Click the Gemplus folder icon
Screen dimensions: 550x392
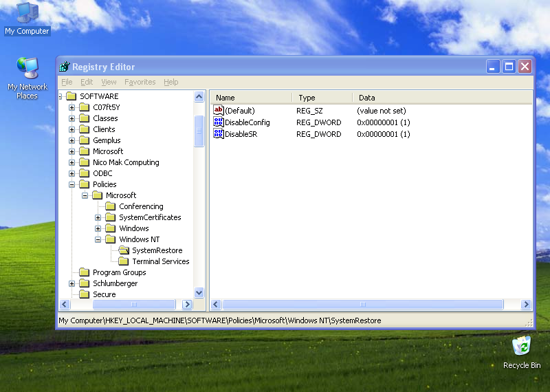pos(84,140)
